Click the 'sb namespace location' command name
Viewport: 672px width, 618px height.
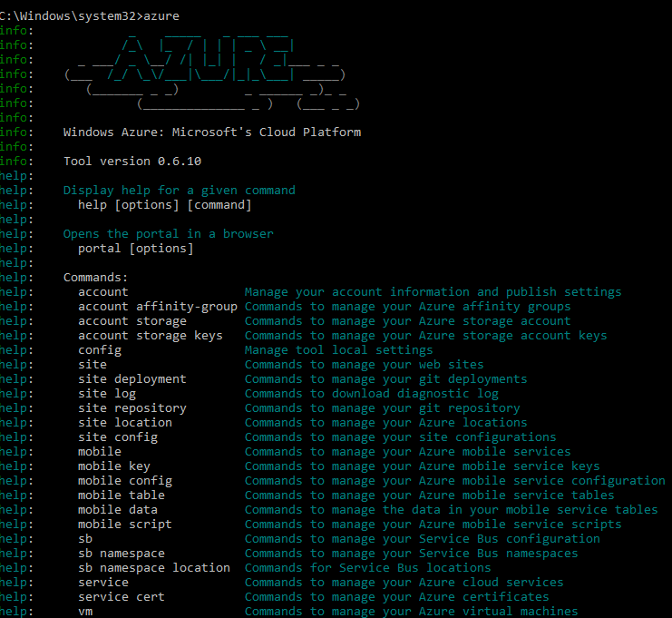coord(154,568)
